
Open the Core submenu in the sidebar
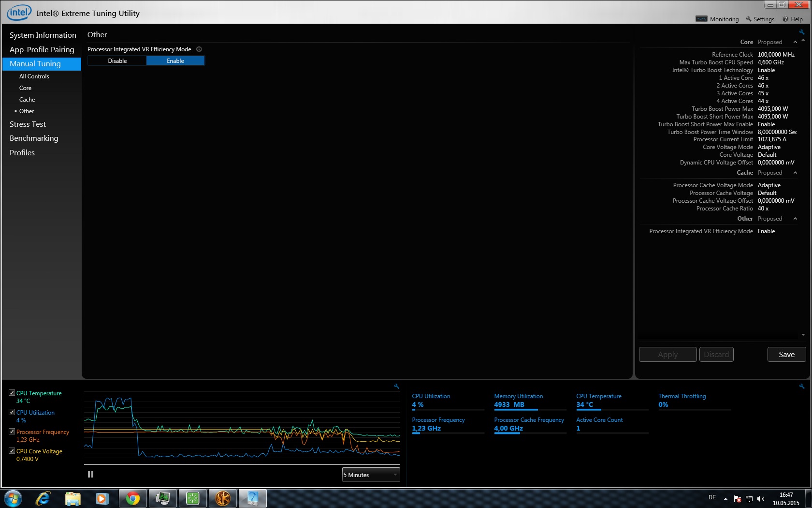coord(25,88)
